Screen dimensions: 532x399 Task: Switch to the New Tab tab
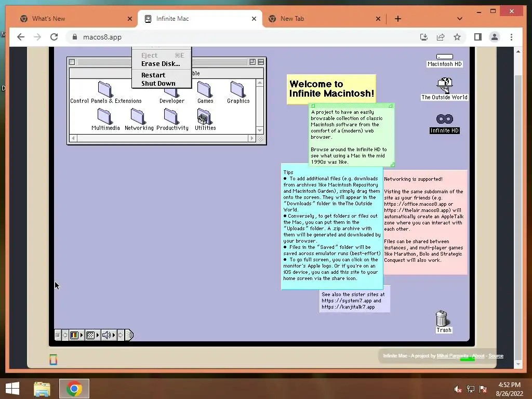(x=321, y=19)
